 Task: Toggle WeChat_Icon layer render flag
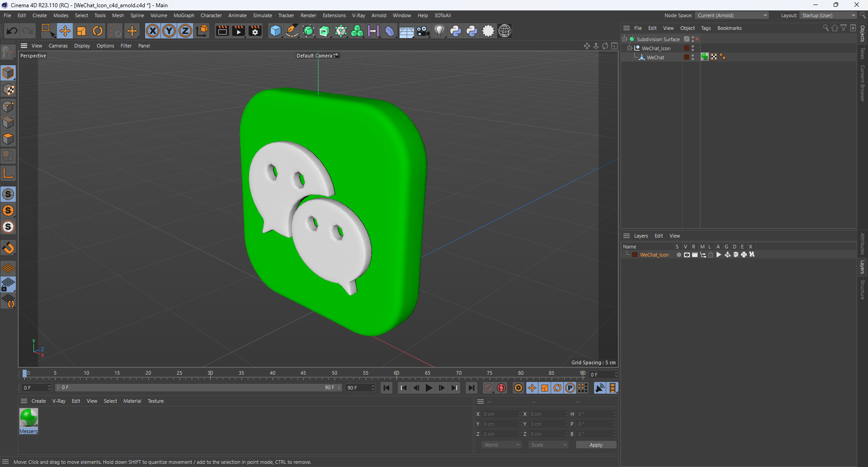695,255
